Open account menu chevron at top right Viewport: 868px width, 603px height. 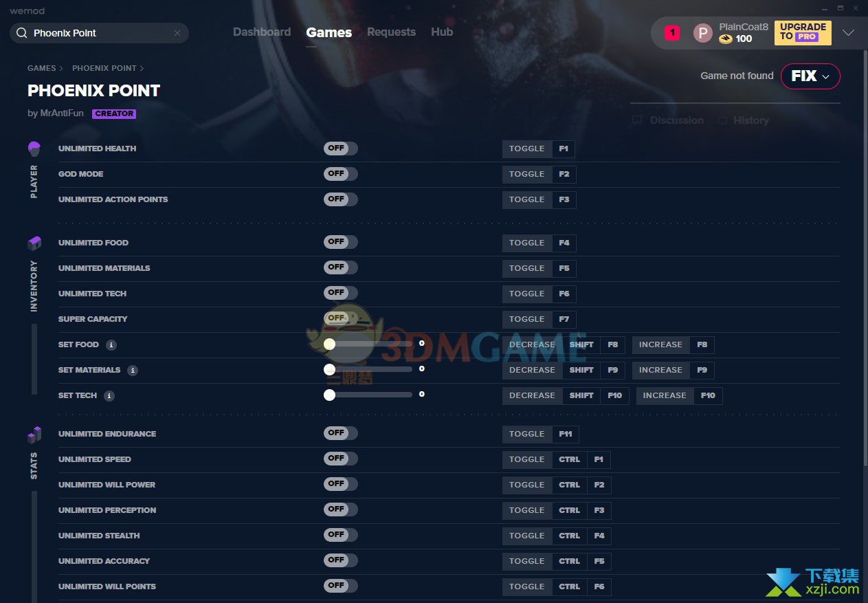[848, 33]
